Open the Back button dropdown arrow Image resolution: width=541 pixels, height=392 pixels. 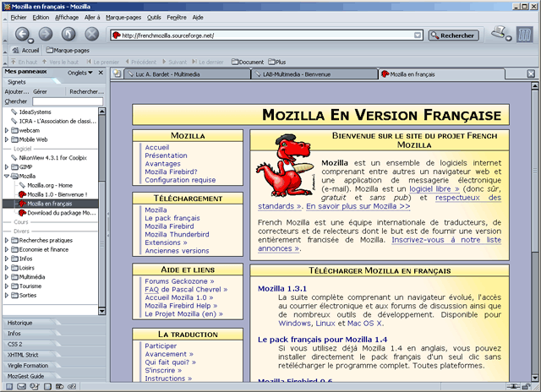click(30, 41)
